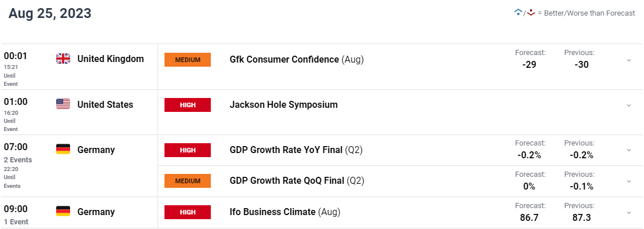Expand GDP Growth Rate QoQ Final details
644x229 pixels.
pos(629,181)
